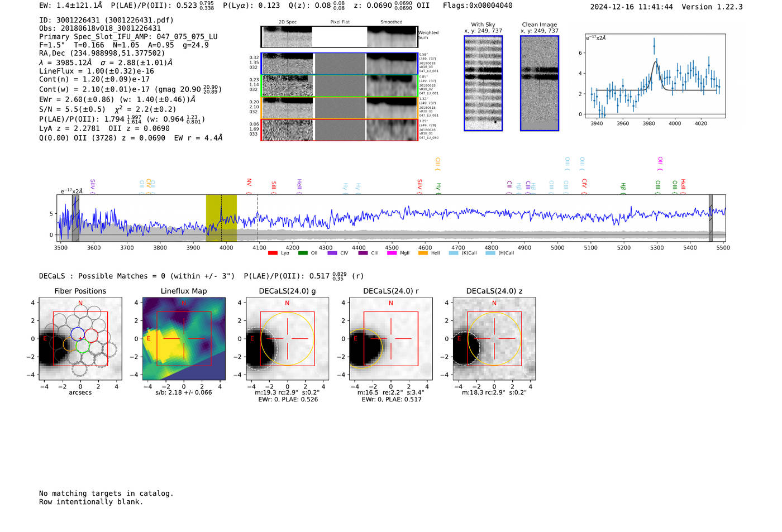The image size is (782, 532).
Task: Click the green Hβ line label
Action: pyautogui.click(x=623, y=187)
